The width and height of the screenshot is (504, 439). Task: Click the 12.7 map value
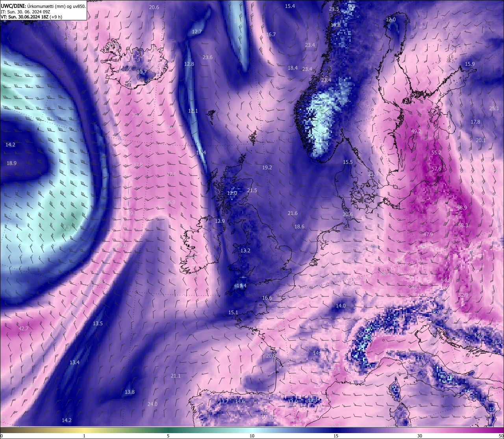(x=196, y=31)
